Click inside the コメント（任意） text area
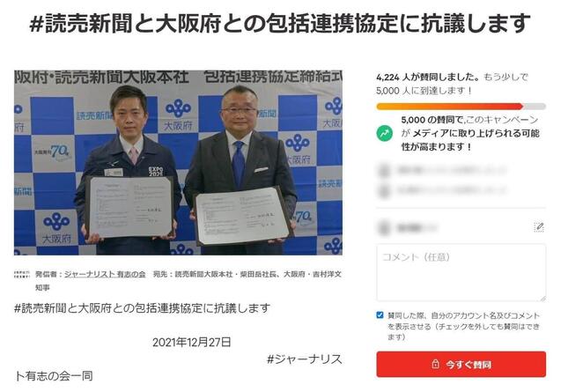This screenshot has width=568, height=392. [461, 272]
